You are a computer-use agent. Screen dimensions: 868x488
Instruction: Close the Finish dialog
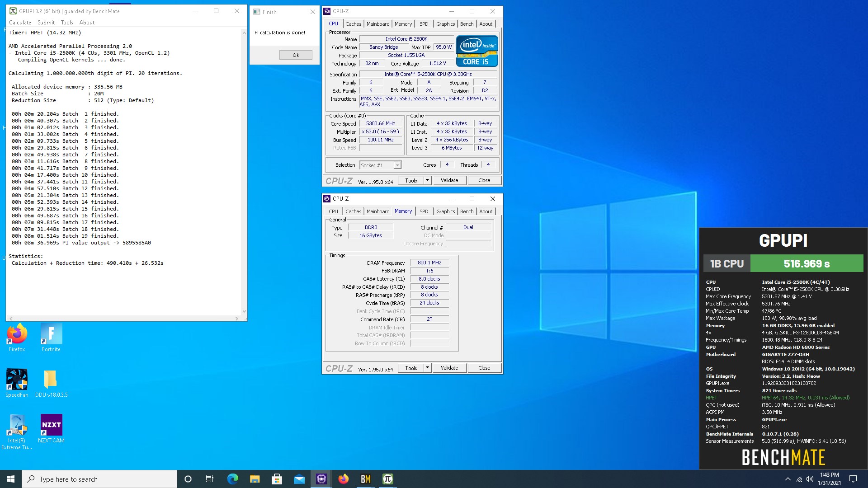pyautogui.click(x=312, y=12)
